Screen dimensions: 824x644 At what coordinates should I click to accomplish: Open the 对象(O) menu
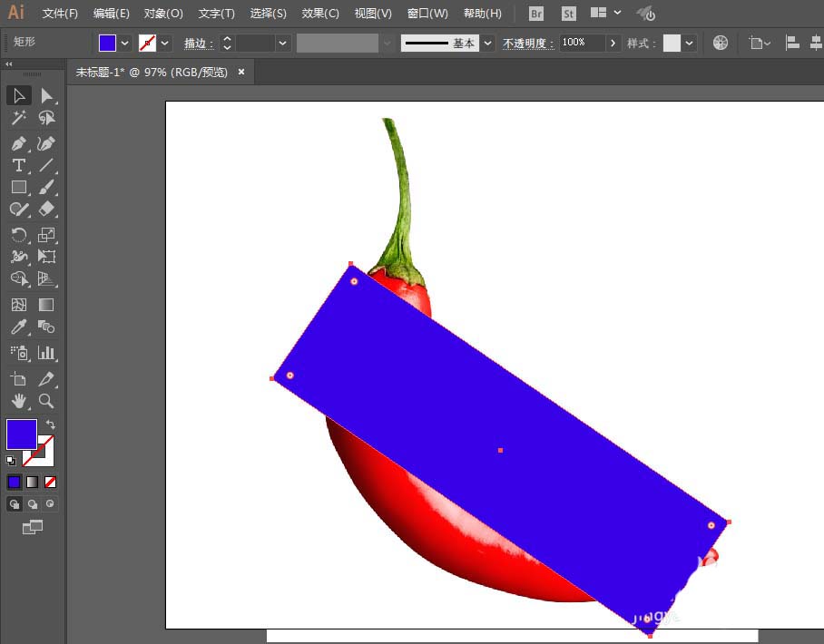pyautogui.click(x=163, y=13)
